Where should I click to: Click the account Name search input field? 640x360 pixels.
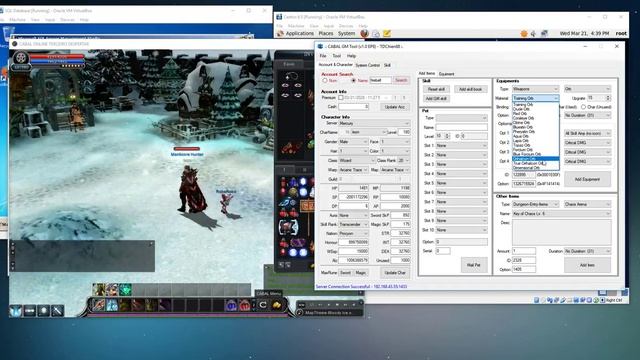pyautogui.click(x=380, y=80)
